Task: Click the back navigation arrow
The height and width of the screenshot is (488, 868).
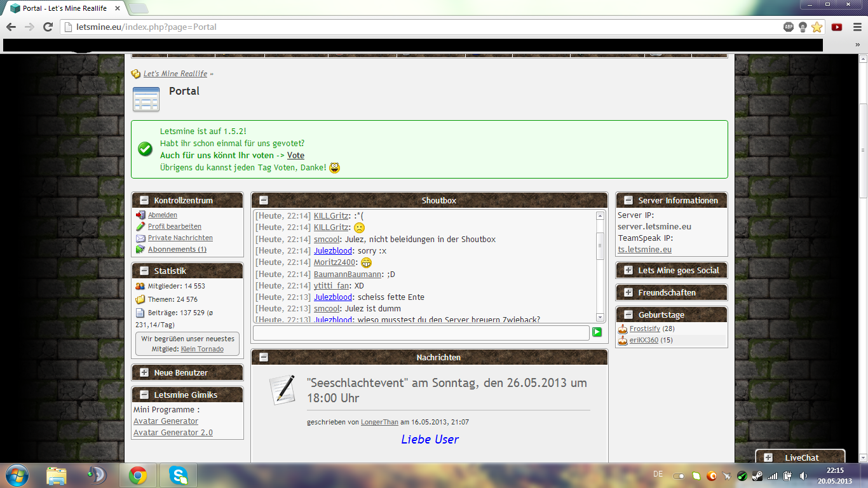Action: click(11, 27)
